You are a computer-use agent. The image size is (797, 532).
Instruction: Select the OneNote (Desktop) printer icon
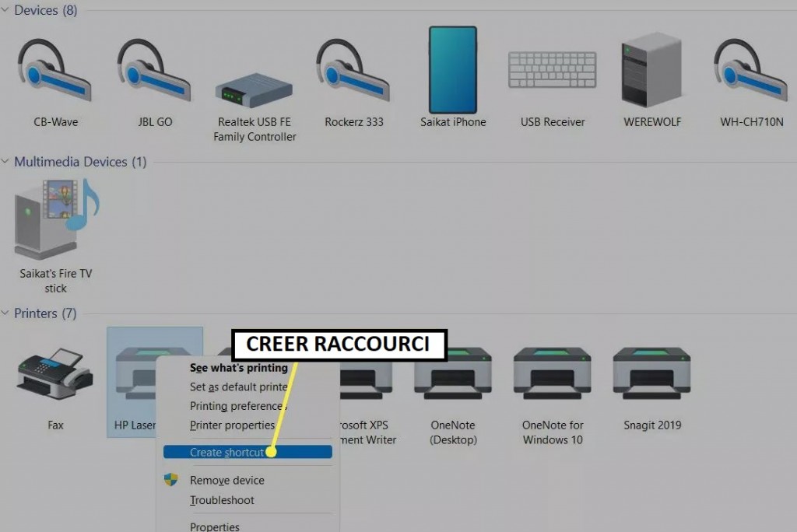pyautogui.click(x=453, y=373)
